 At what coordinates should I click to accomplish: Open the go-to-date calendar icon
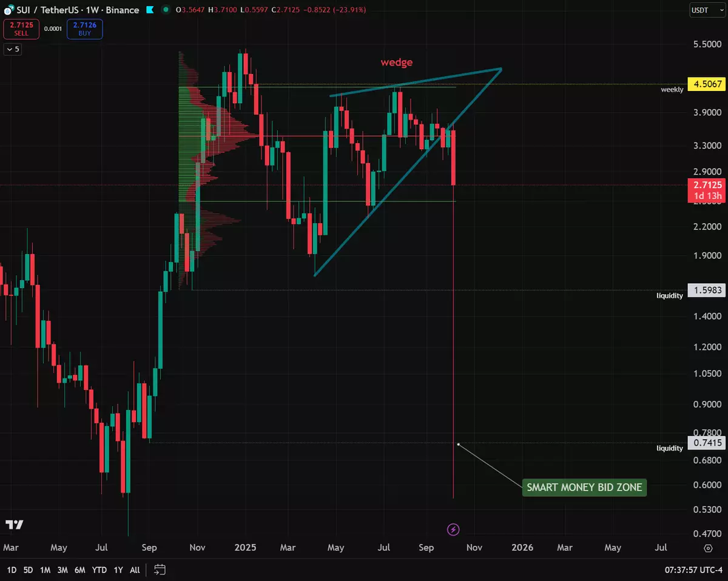click(x=160, y=569)
